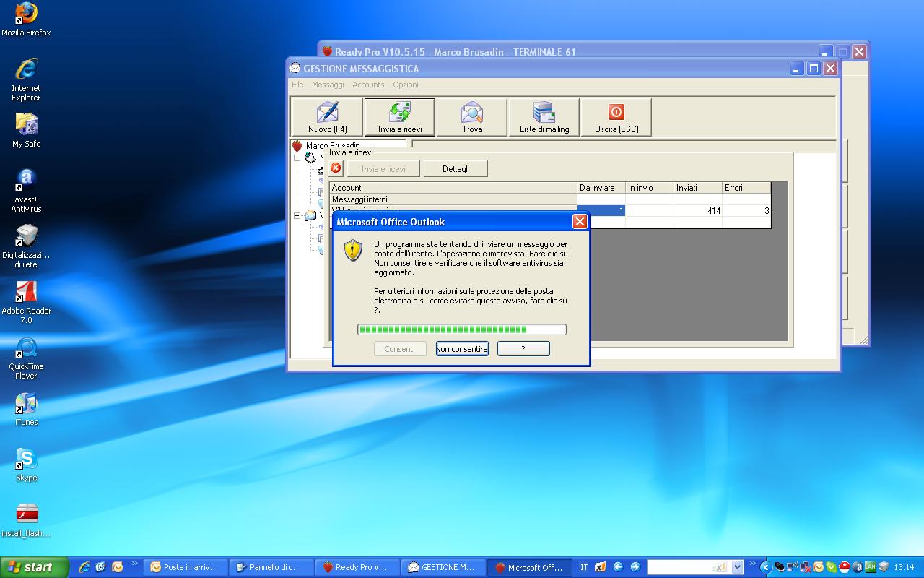
Task: Click Non consentire in Outlook dialog
Action: [462, 349]
